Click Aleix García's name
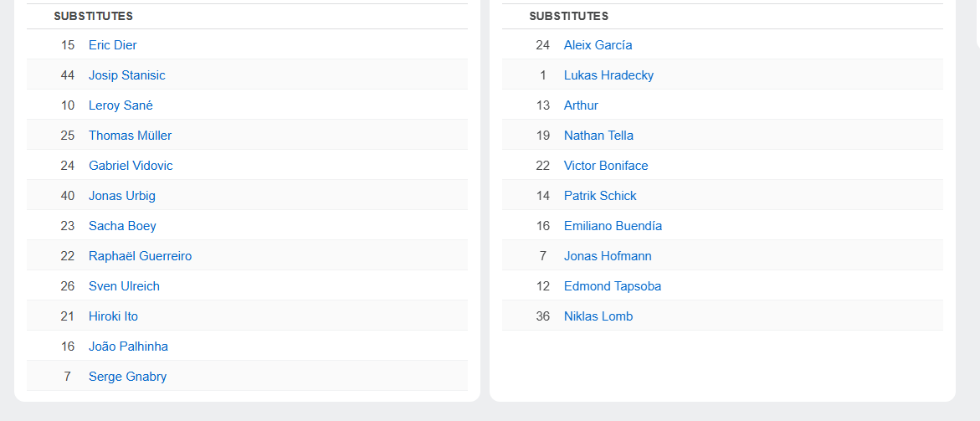The image size is (980, 421). pos(598,45)
